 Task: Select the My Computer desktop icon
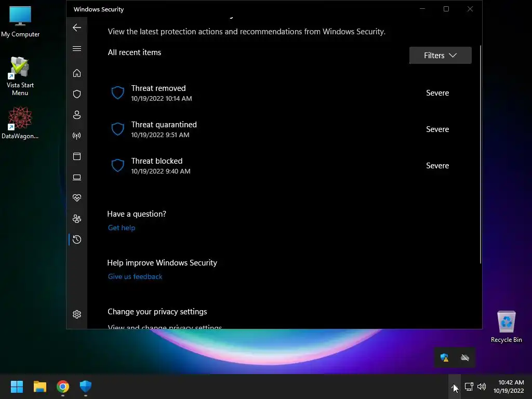click(x=20, y=22)
